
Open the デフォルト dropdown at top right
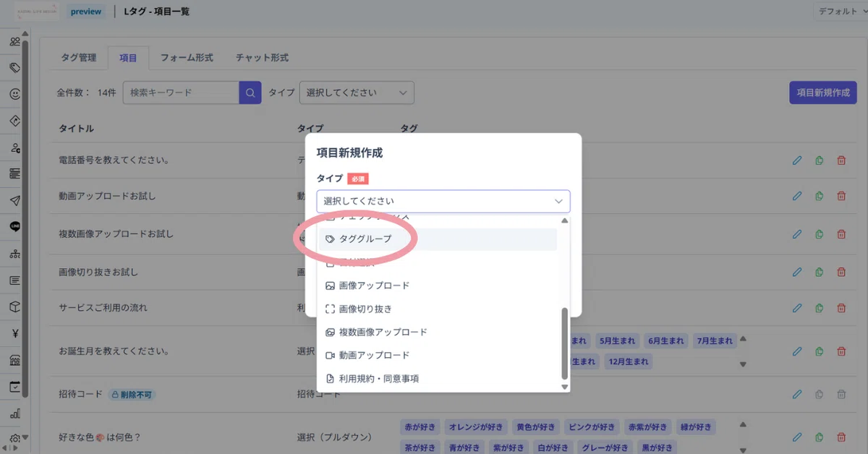click(841, 12)
